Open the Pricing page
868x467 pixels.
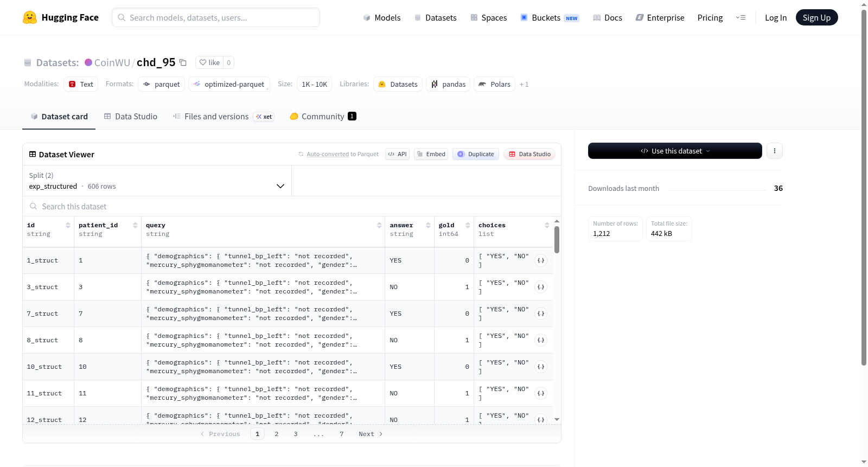pyautogui.click(x=710, y=18)
